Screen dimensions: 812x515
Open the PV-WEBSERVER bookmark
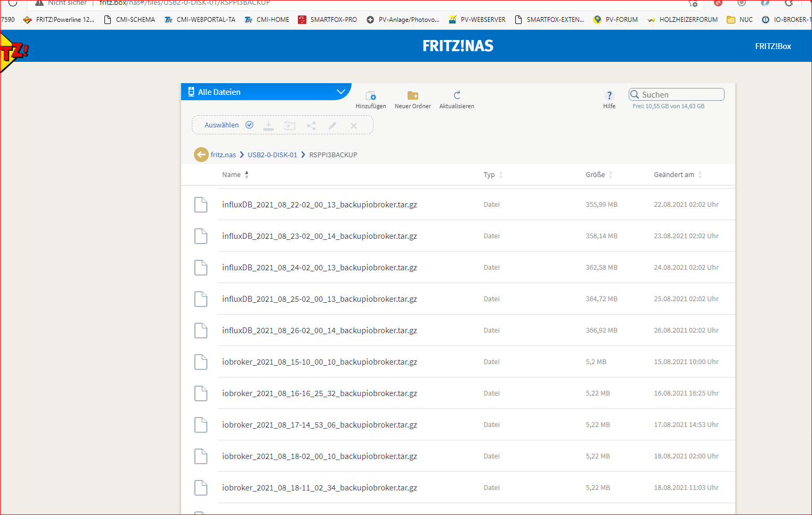click(x=477, y=20)
